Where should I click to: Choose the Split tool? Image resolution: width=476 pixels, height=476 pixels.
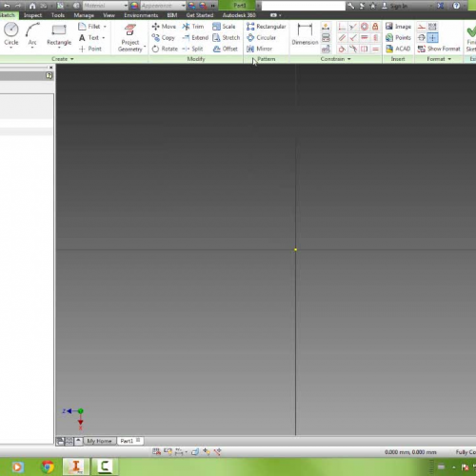tap(192, 49)
